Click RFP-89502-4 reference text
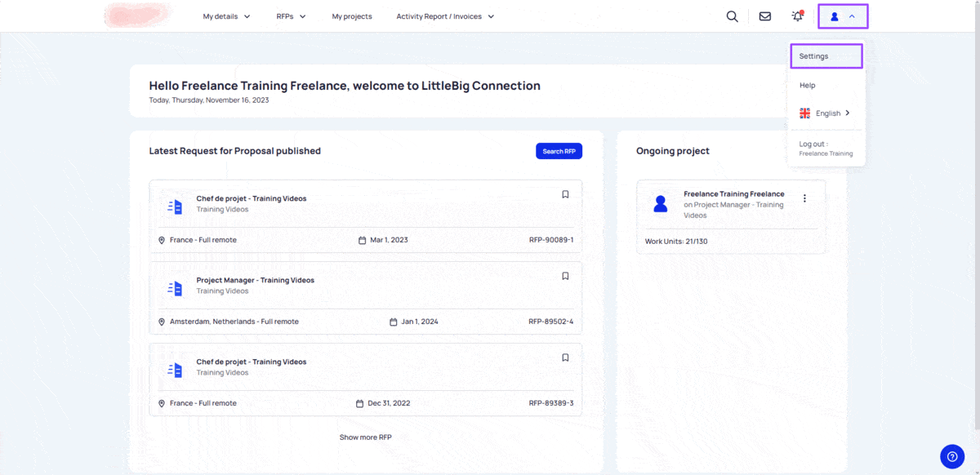 coord(551,322)
